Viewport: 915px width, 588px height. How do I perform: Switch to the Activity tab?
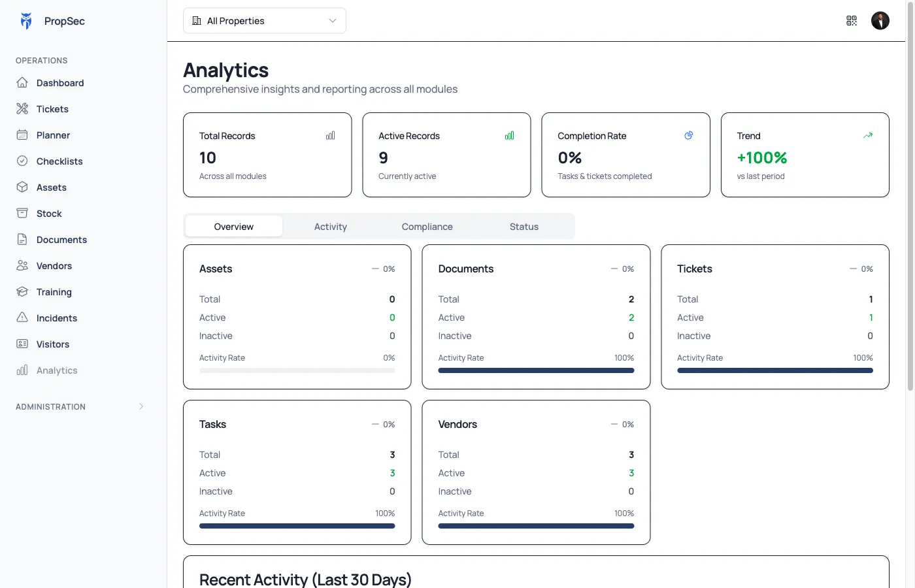[x=331, y=227]
